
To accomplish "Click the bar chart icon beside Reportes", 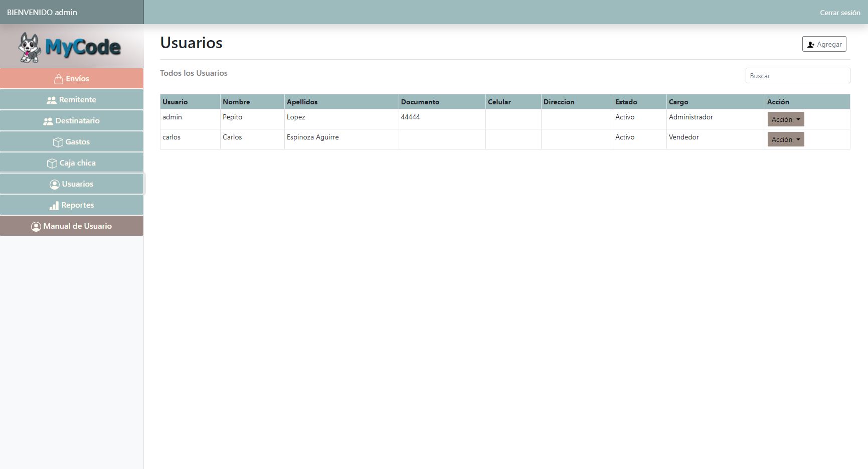I will click(x=54, y=206).
